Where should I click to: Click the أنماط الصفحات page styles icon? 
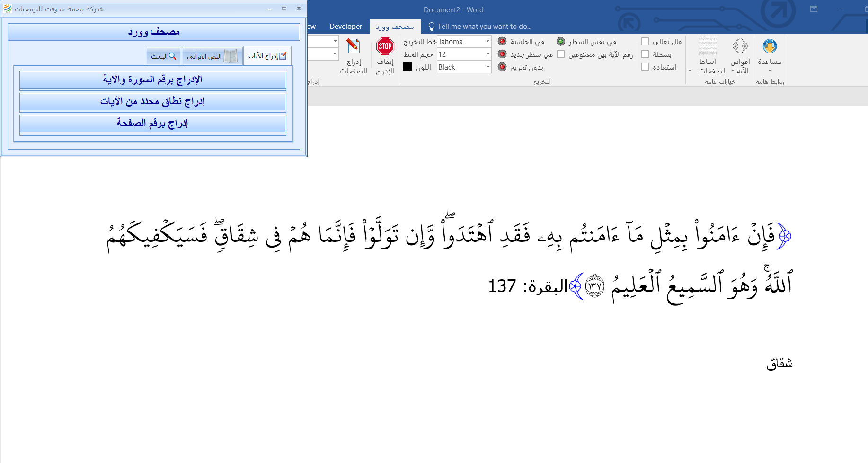(x=708, y=46)
